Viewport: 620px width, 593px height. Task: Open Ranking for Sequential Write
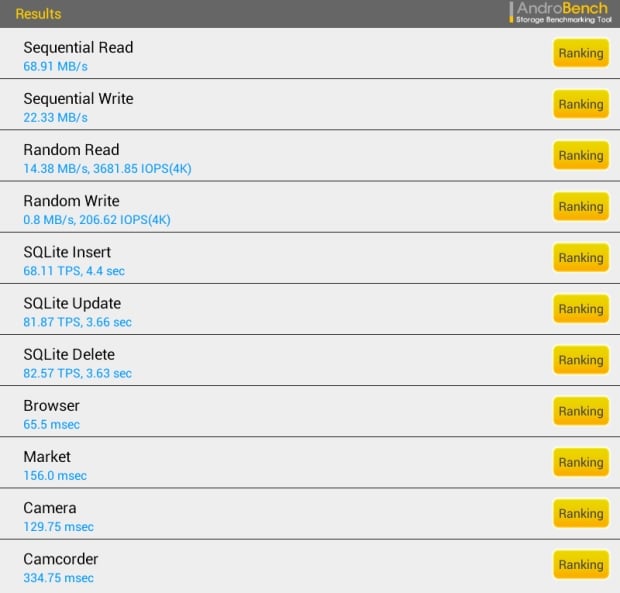[x=580, y=104]
